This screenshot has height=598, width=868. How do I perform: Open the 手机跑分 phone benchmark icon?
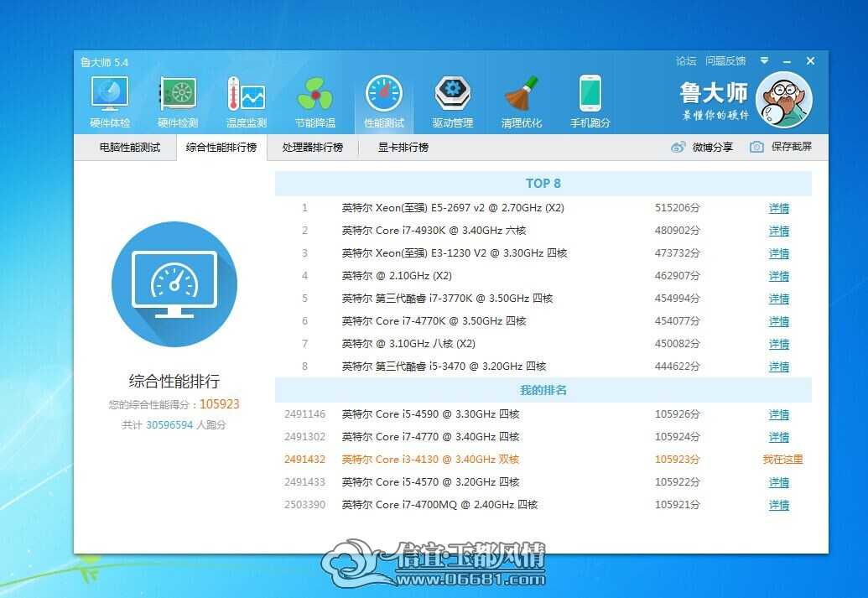point(590,93)
